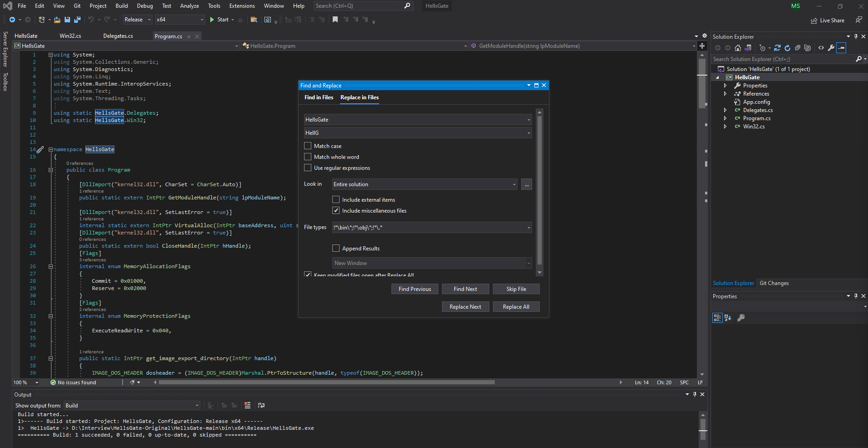Click the editor window settings gear icon

tap(705, 36)
